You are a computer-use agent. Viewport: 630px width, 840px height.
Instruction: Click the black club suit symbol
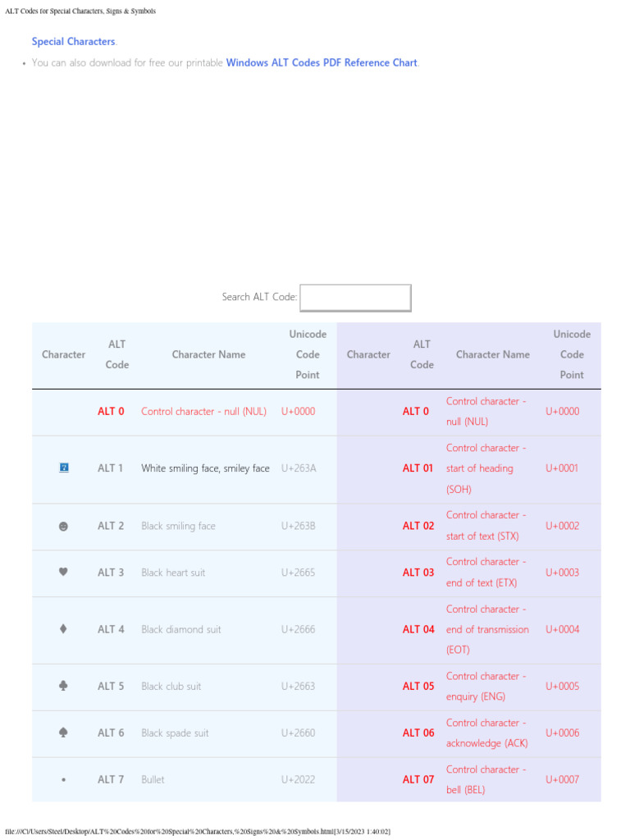click(x=64, y=687)
